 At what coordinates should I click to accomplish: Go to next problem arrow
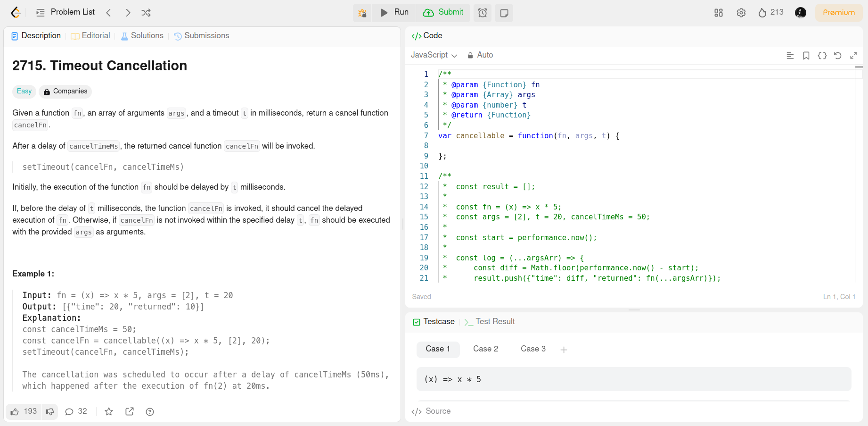[x=128, y=13]
